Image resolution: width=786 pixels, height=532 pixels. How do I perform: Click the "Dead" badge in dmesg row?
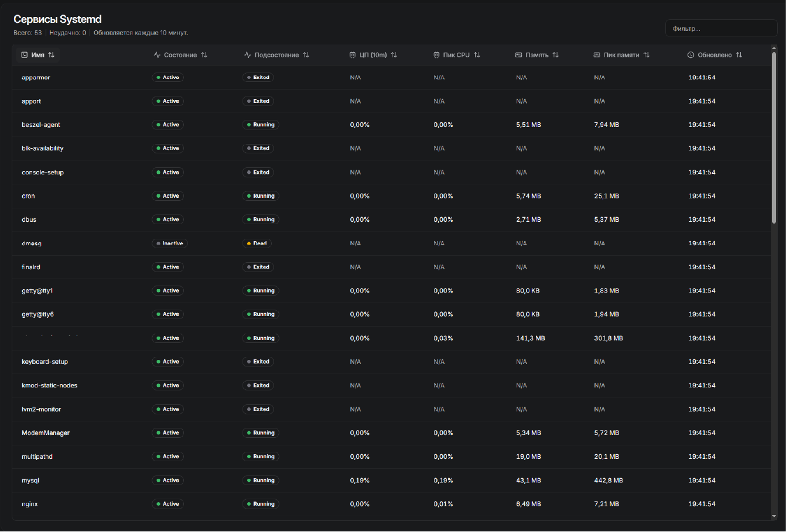[x=257, y=243]
